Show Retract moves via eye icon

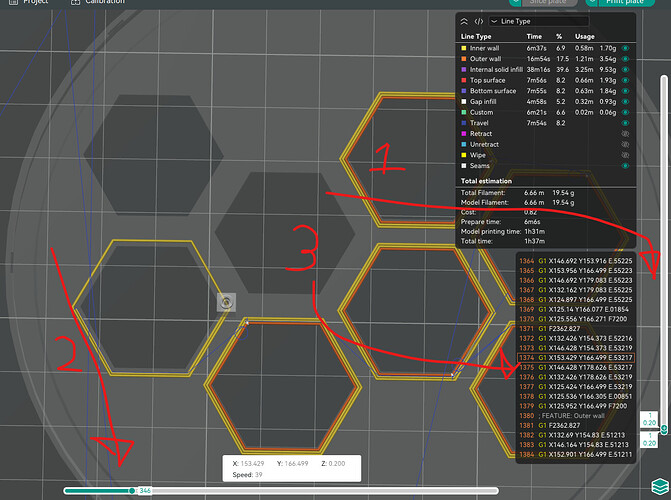[x=625, y=134]
